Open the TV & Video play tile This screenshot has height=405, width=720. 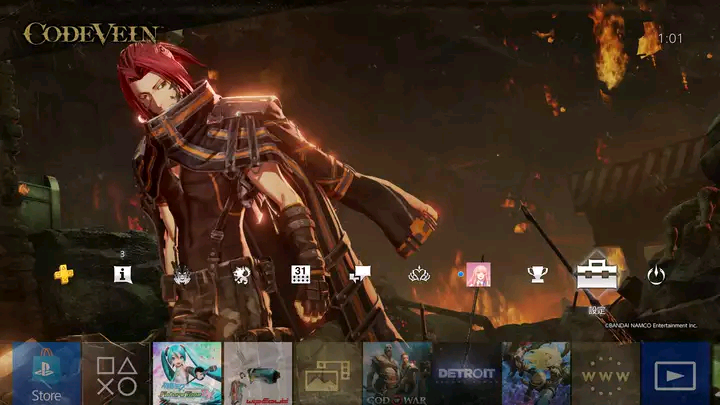(675, 373)
